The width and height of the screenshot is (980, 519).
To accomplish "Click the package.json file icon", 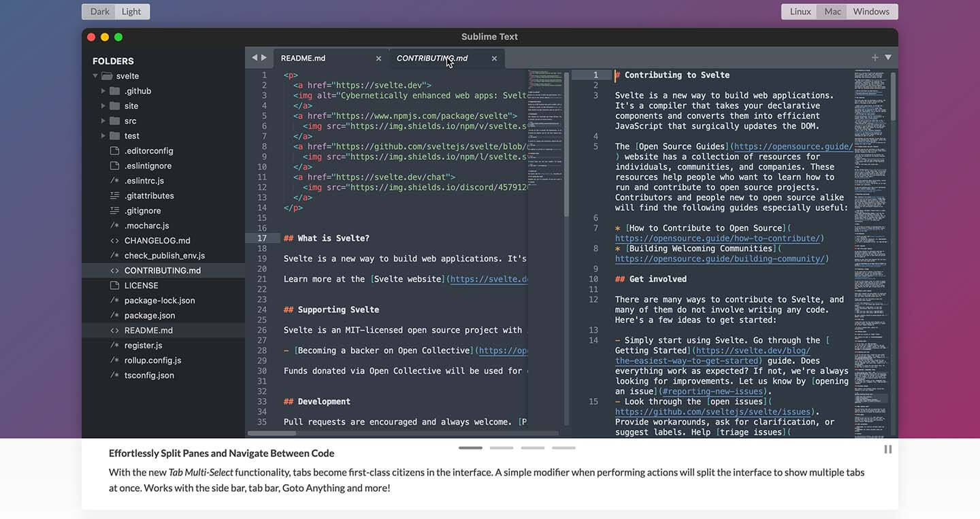I will 114,316.
